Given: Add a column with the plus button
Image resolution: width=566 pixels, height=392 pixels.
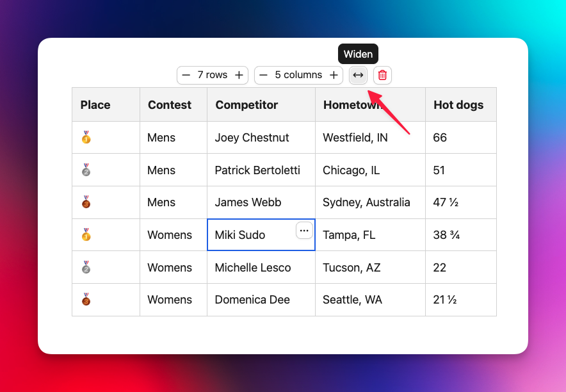Looking at the screenshot, I should 334,75.
